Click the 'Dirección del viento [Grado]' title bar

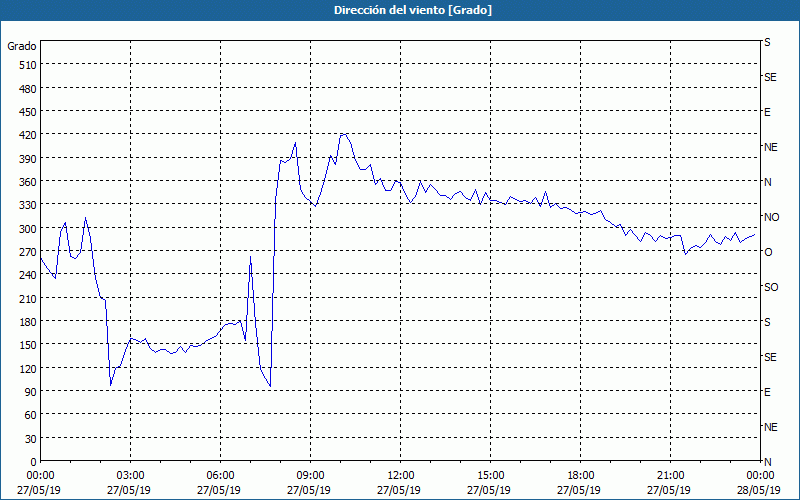(400, 10)
